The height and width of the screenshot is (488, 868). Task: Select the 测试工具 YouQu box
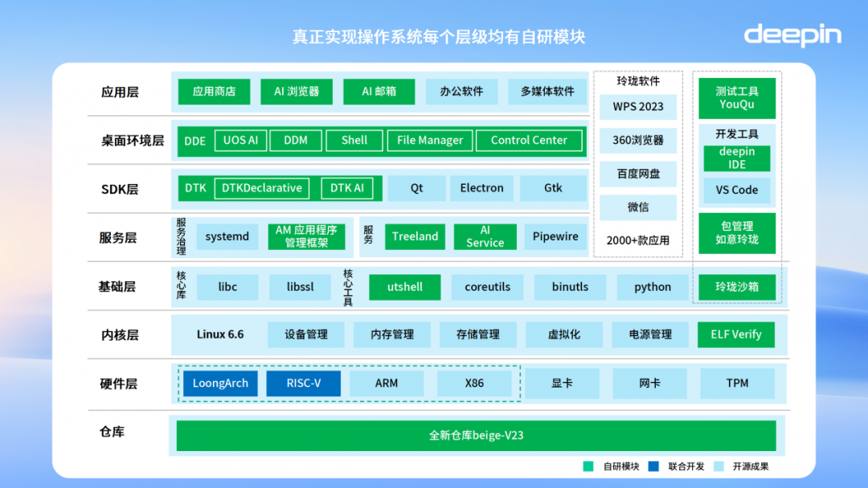737,98
